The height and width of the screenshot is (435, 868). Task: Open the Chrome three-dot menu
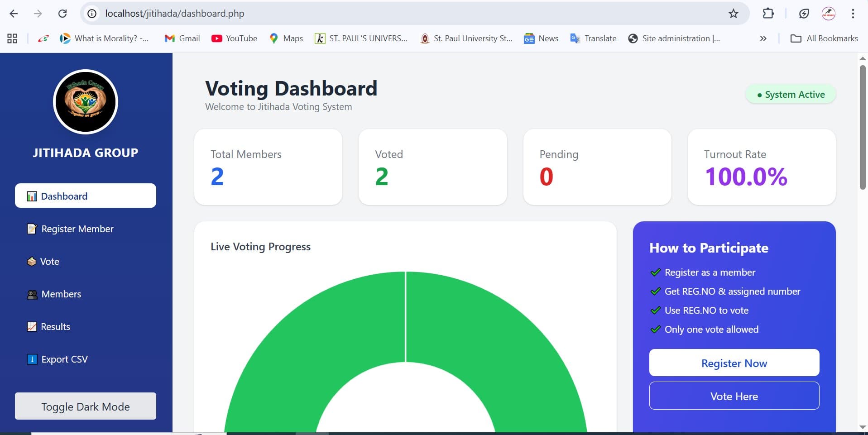click(x=854, y=14)
